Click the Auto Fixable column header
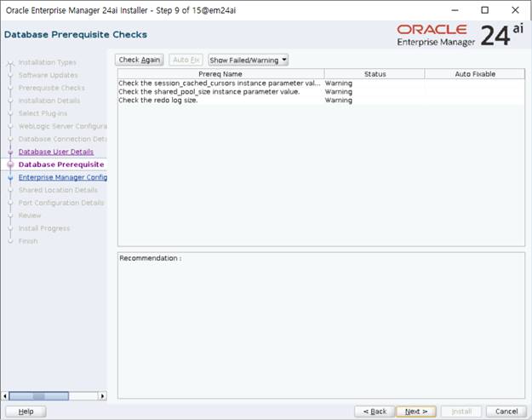Image resolution: width=532 pixels, height=420 pixels. point(475,74)
